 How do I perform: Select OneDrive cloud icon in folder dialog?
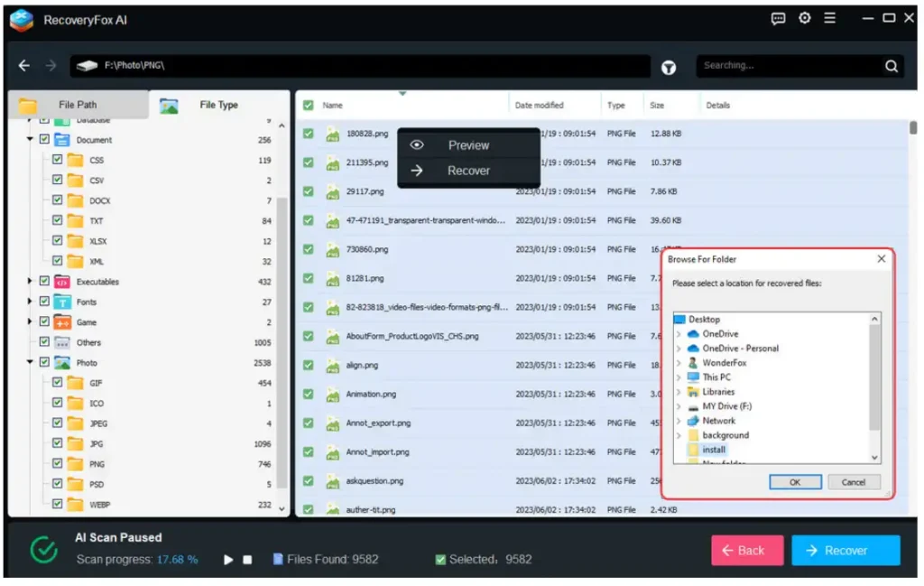[x=694, y=334]
